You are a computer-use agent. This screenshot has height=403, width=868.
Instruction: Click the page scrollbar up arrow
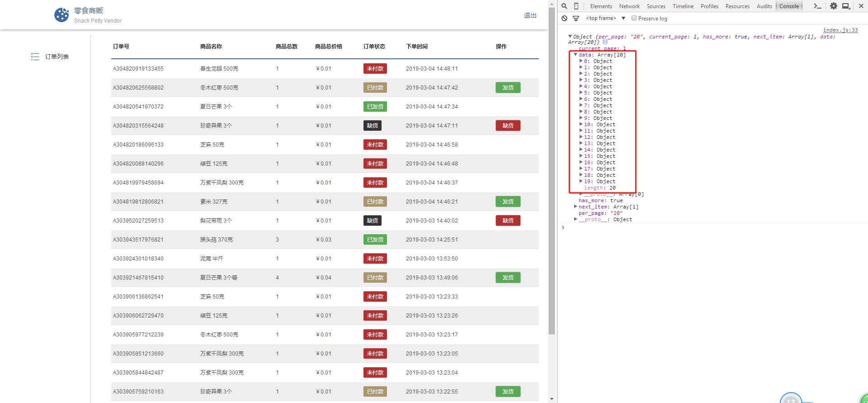(552, 4)
